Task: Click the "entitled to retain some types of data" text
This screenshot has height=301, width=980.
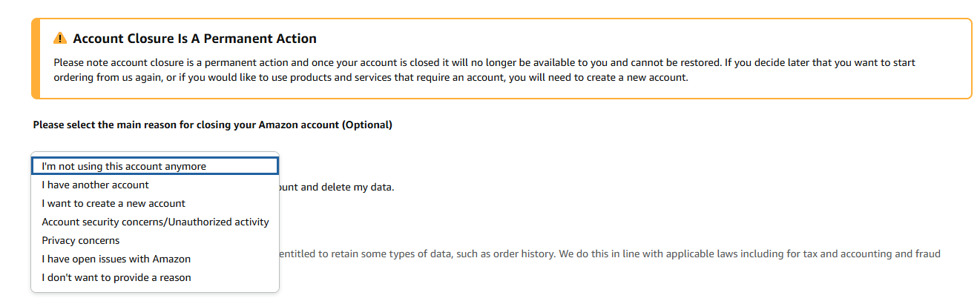Action: [366, 254]
